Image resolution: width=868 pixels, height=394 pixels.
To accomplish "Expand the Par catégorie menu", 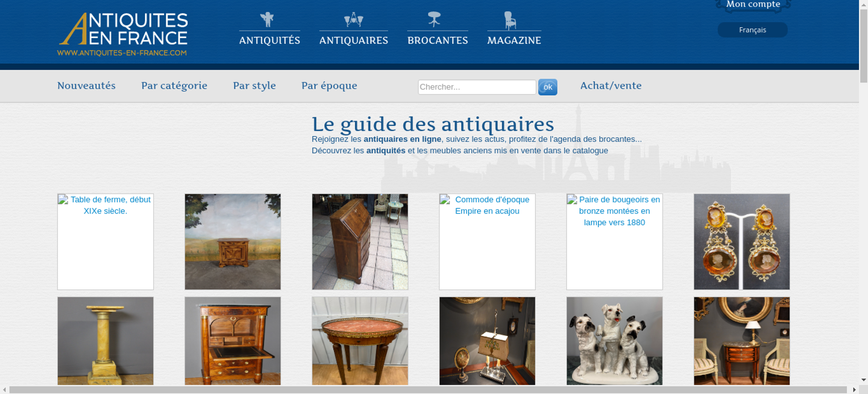I will (x=174, y=85).
